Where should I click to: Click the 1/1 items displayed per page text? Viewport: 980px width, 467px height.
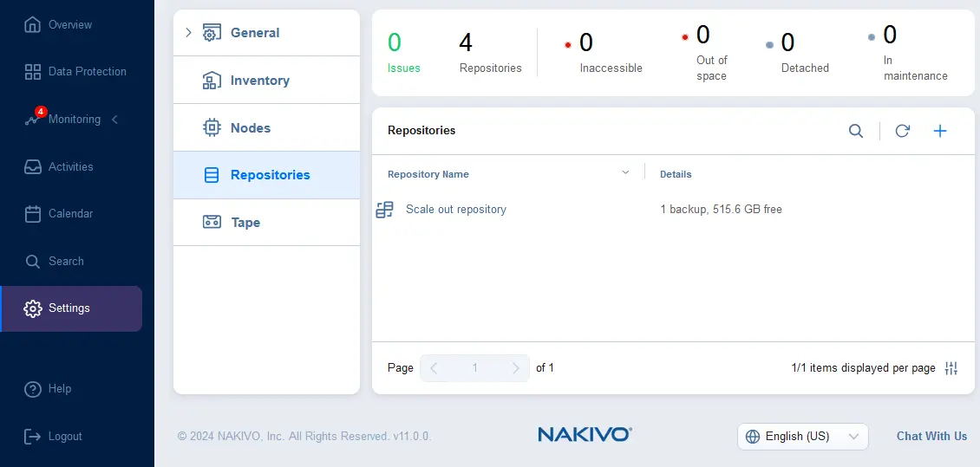[863, 368]
